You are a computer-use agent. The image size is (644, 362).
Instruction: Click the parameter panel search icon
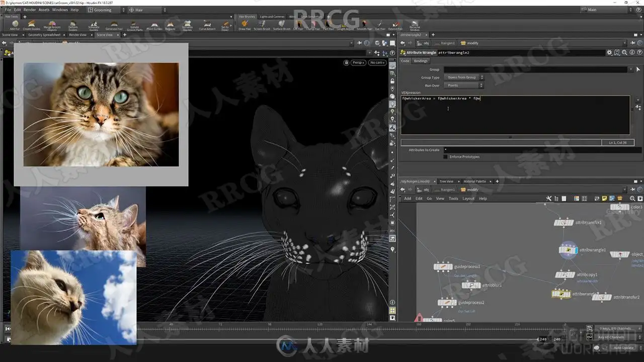pyautogui.click(x=624, y=52)
